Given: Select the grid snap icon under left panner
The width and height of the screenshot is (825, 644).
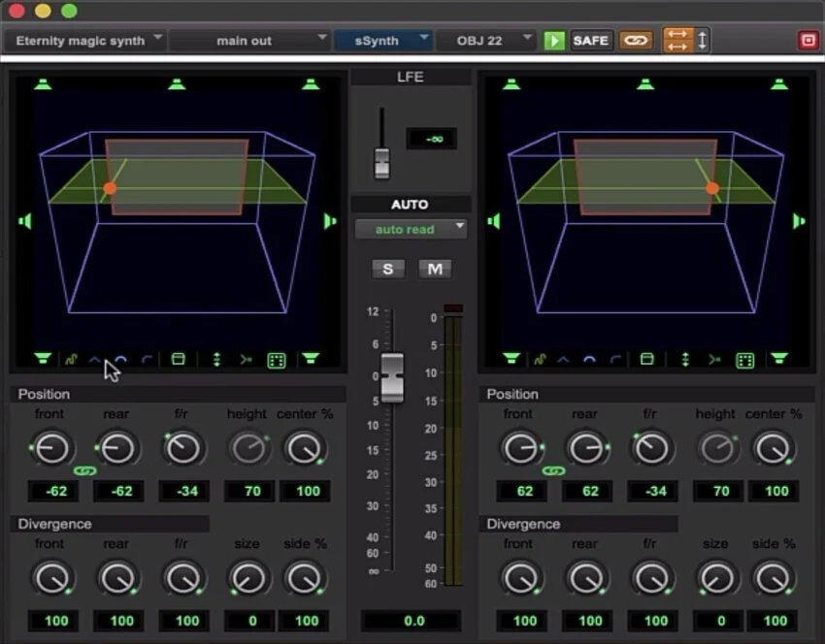Looking at the screenshot, I should click(277, 360).
